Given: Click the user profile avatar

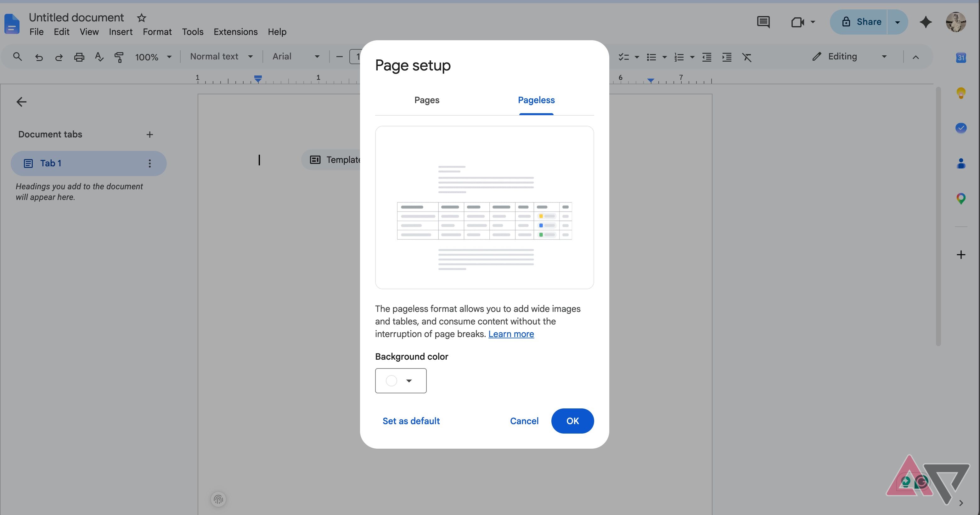Looking at the screenshot, I should point(956,22).
